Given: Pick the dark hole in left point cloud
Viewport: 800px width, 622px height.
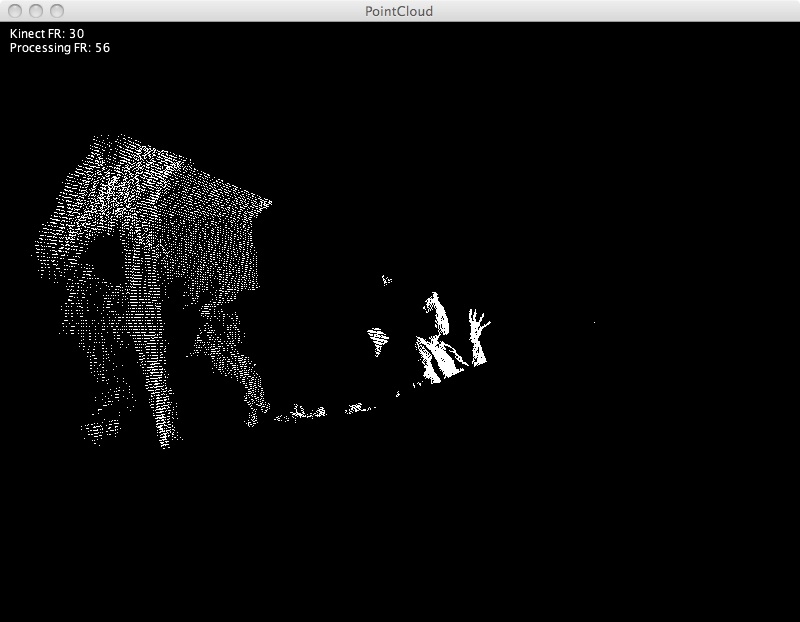Looking at the screenshot, I should tap(102, 263).
